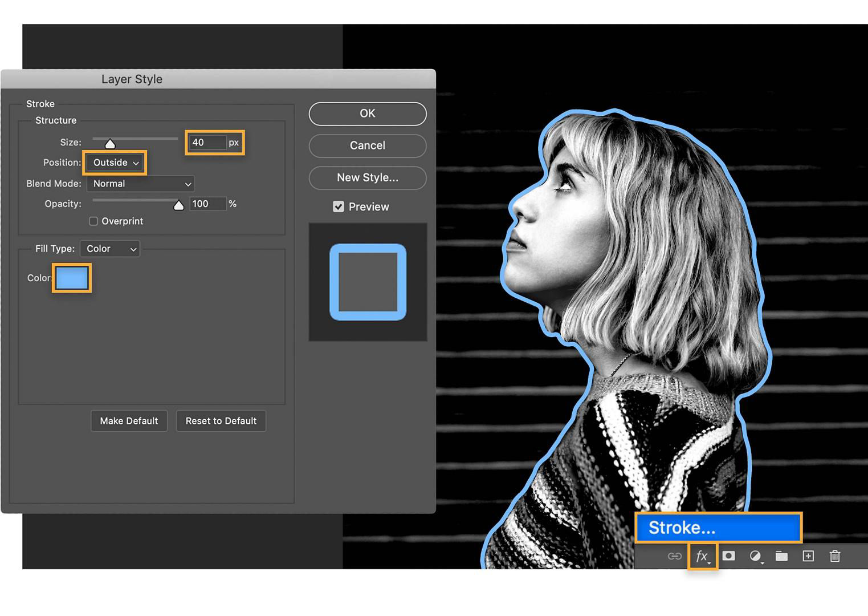Open the blue stroke Color swatch
This screenshot has height=616, width=868.
[x=72, y=278]
